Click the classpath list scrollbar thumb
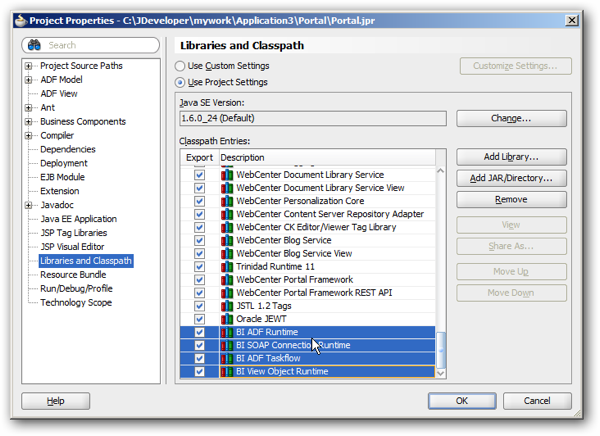This screenshot has width=600, height=436. 441,350
